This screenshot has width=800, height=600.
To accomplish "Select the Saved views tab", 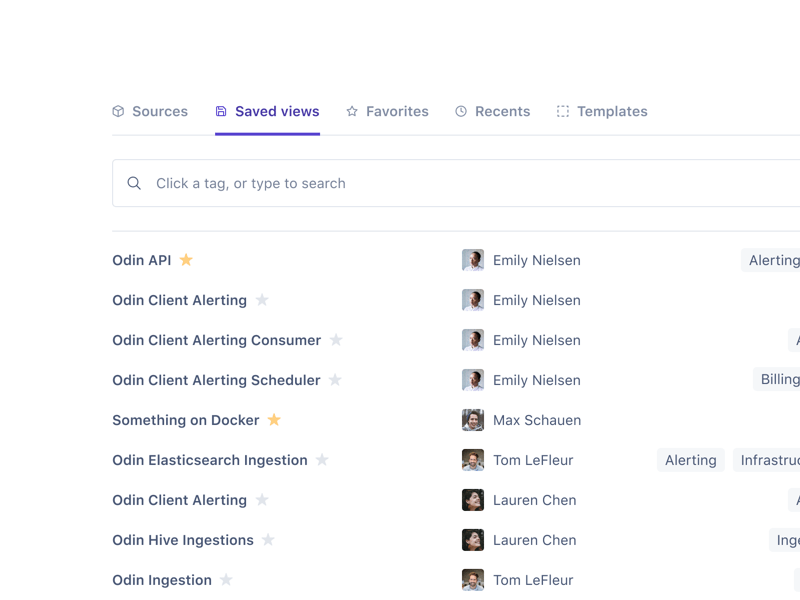I will pyautogui.click(x=267, y=112).
